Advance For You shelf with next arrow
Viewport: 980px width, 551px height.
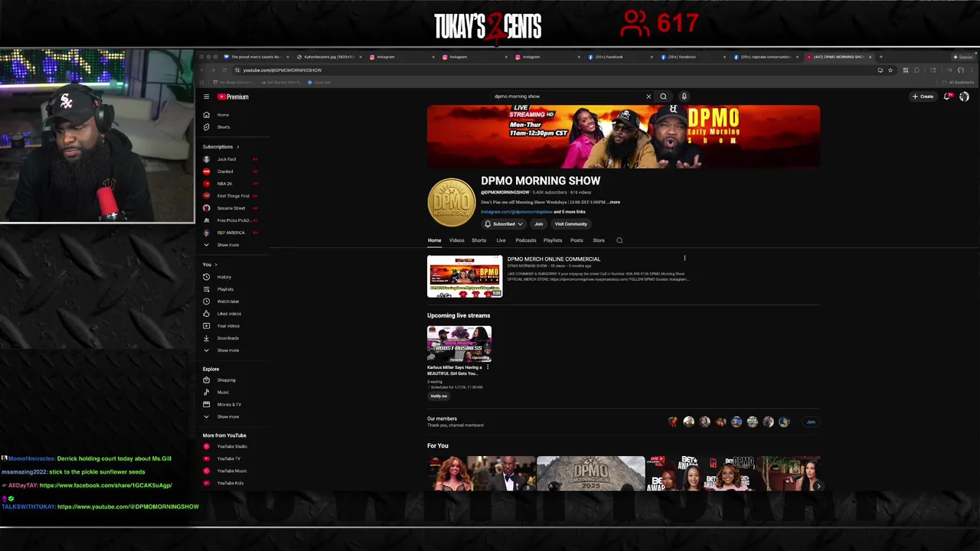[x=818, y=486]
